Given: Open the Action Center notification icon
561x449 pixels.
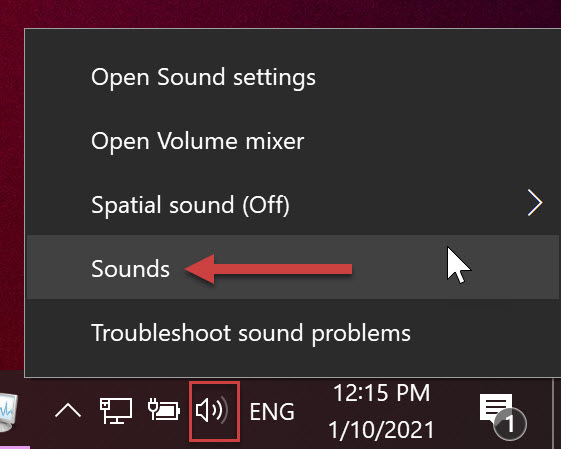Looking at the screenshot, I should pyautogui.click(x=502, y=412).
